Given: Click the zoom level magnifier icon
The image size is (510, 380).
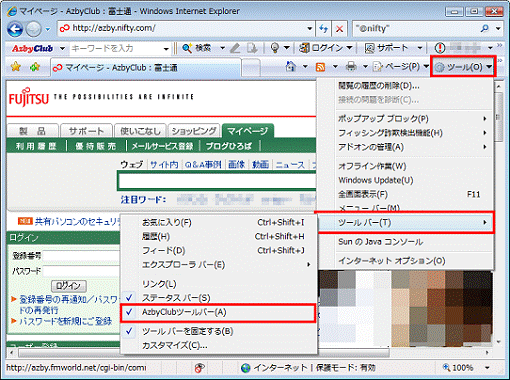Looking at the screenshot, I should pyautogui.click(x=446, y=368).
